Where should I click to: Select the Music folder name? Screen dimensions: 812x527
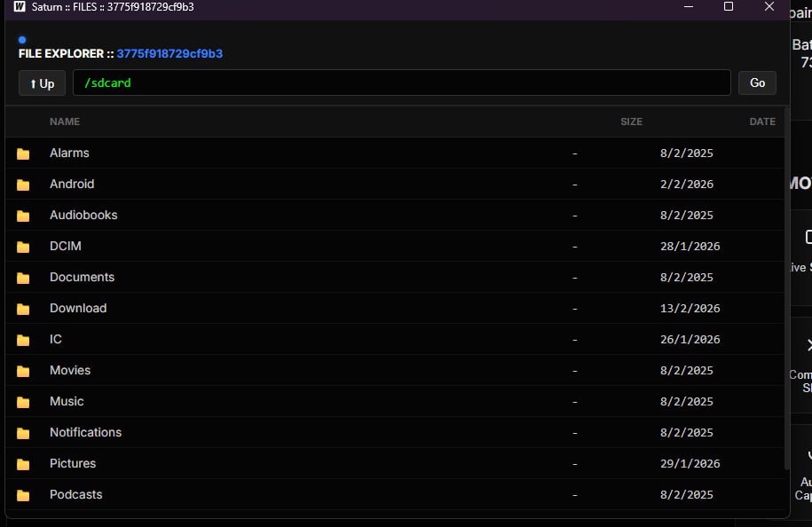coord(67,401)
